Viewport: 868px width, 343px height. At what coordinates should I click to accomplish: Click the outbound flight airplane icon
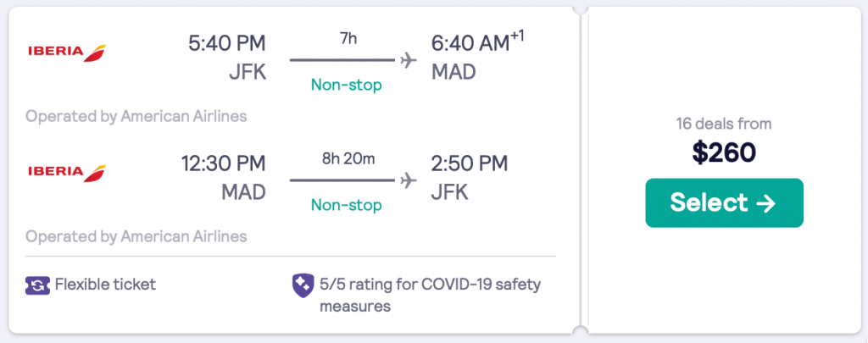[x=409, y=60]
